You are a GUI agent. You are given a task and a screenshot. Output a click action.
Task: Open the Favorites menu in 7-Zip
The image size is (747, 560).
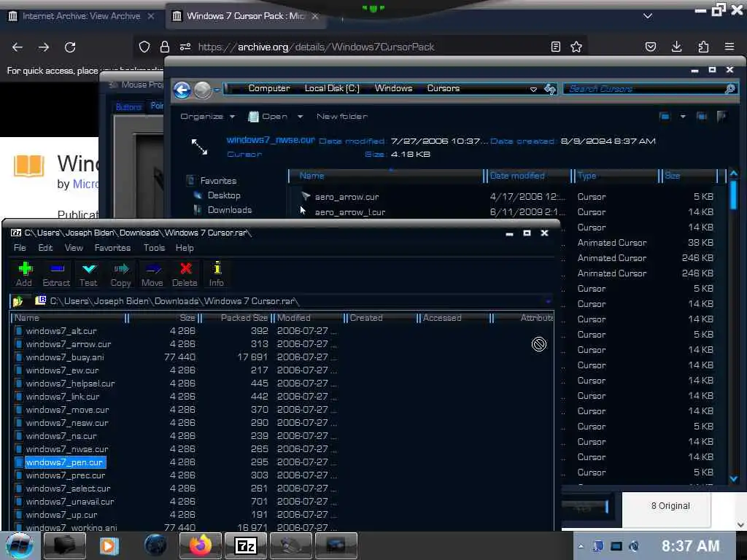coord(112,248)
